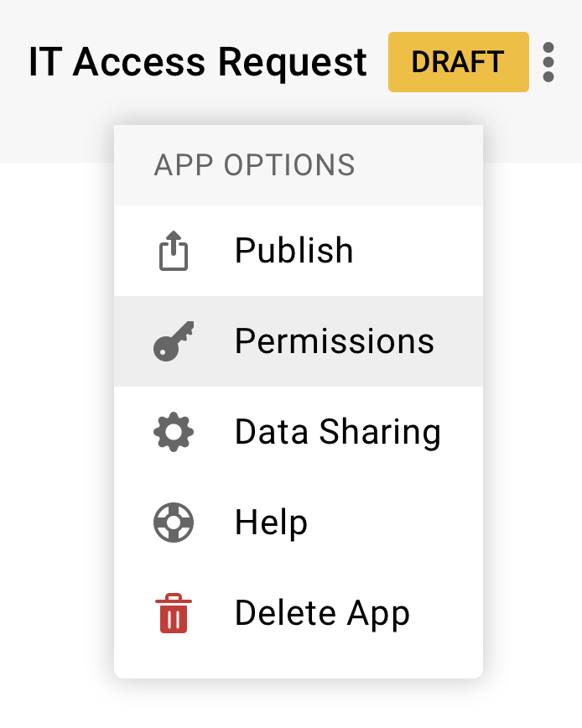Click the Delete App label text
This screenshot has width=582, height=728.
[322, 612]
